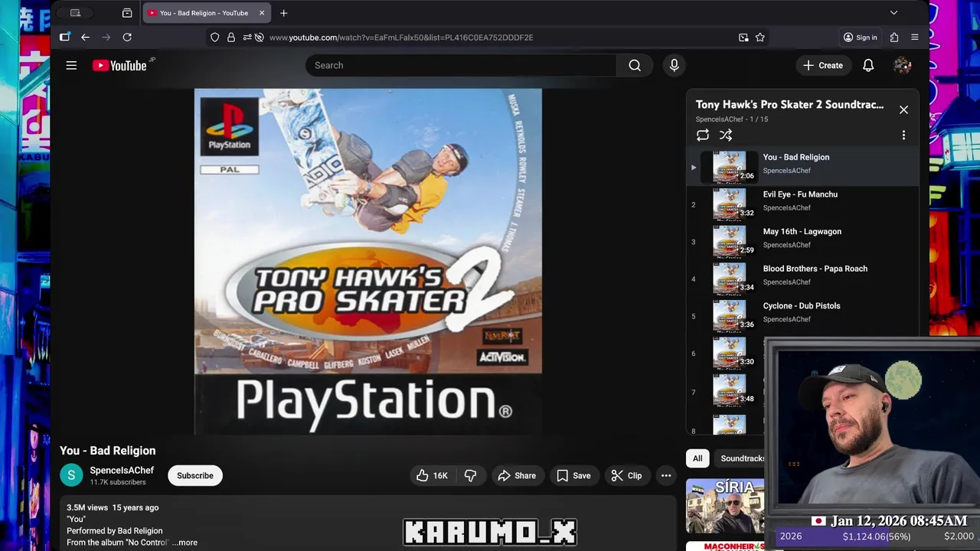Open more actions menu under video
The width and height of the screenshot is (980, 551).
pos(666,476)
